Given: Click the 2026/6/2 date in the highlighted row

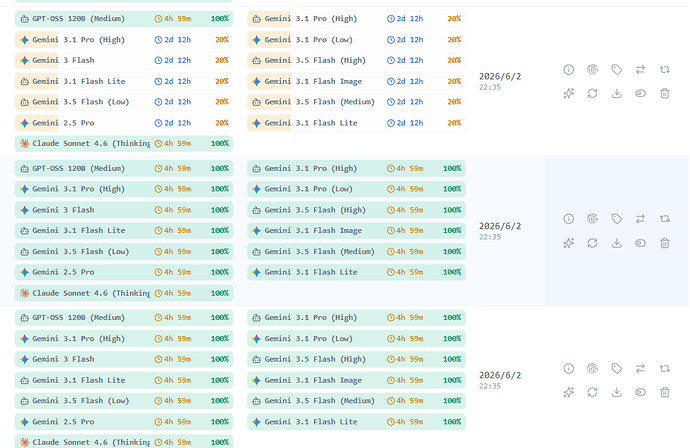Looking at the screenshot, I should (500, 226).
